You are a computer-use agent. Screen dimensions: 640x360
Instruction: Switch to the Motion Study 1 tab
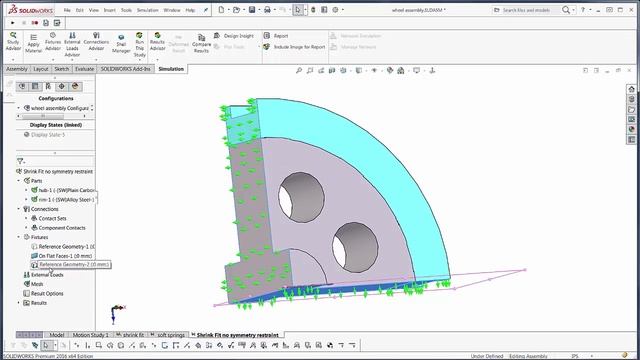tap(90, 335)
